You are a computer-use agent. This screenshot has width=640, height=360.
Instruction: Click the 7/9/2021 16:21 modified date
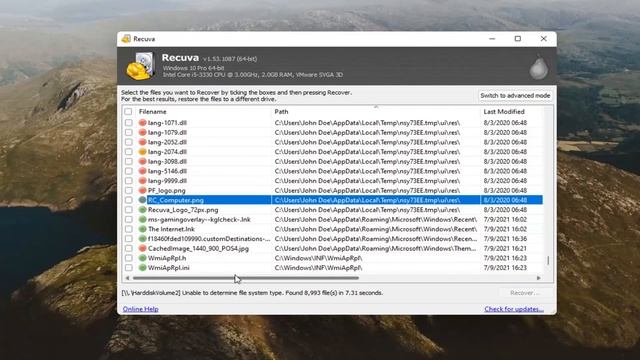click(x=505, y=248)
